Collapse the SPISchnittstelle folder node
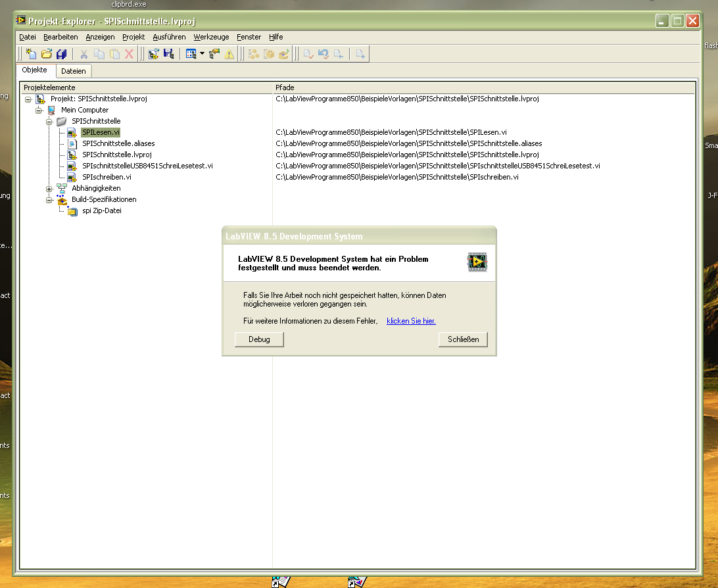Screen dimensions: 718x588 [49, 122]
